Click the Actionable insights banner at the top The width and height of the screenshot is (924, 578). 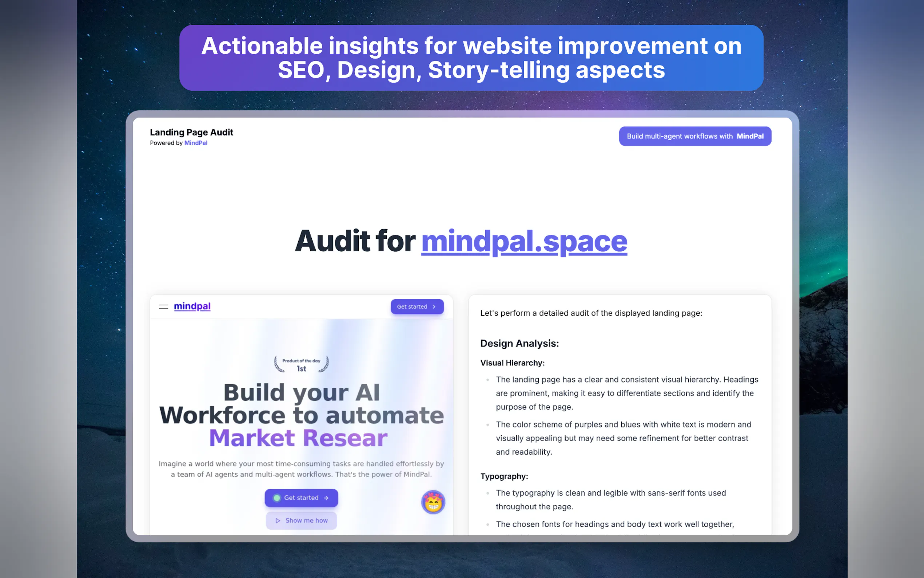[471, 58]
